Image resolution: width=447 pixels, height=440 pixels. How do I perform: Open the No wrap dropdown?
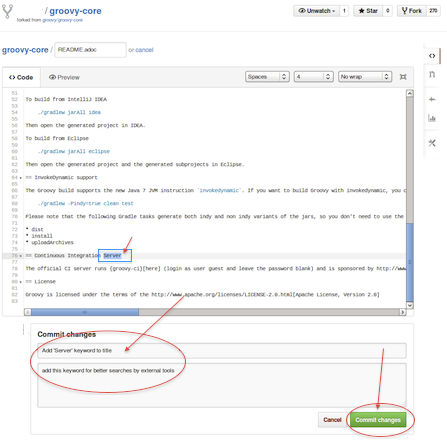click(x=365, y=77)
